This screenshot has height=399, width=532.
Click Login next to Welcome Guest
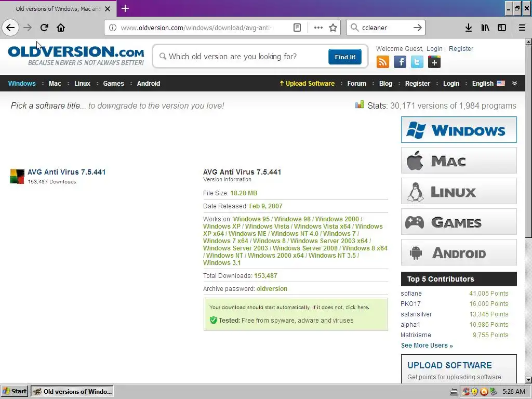click(x=434, y=48)
